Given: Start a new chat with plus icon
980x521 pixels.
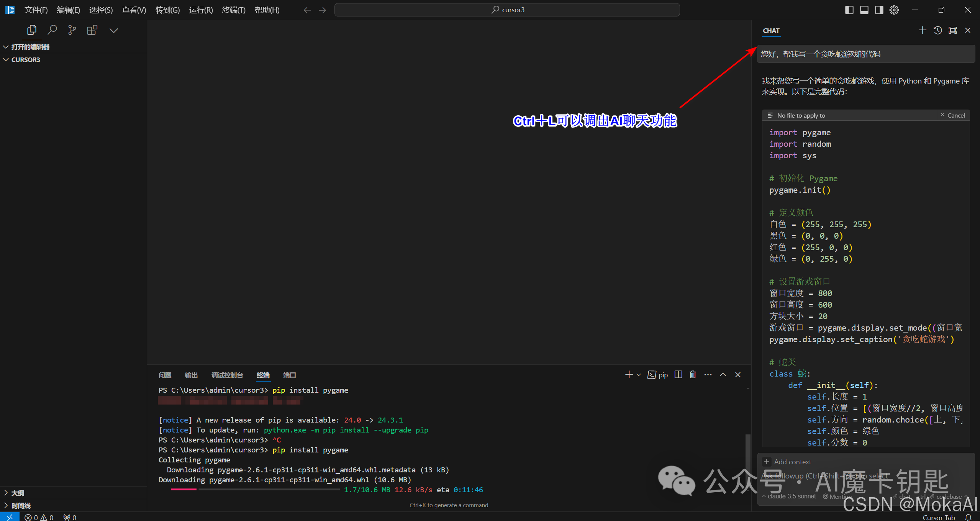Looking at the screenshot, I should click(923, 30).
